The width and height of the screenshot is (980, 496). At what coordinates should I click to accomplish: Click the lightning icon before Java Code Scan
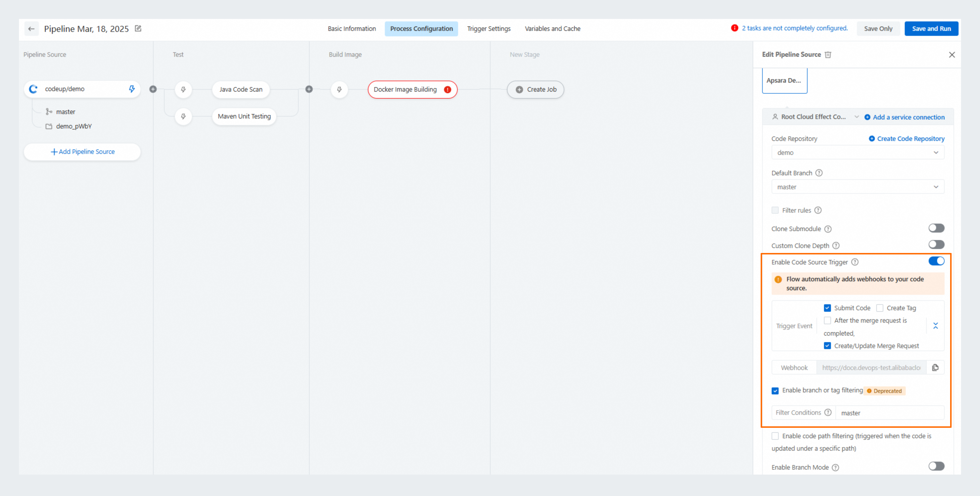pos(184,89)
